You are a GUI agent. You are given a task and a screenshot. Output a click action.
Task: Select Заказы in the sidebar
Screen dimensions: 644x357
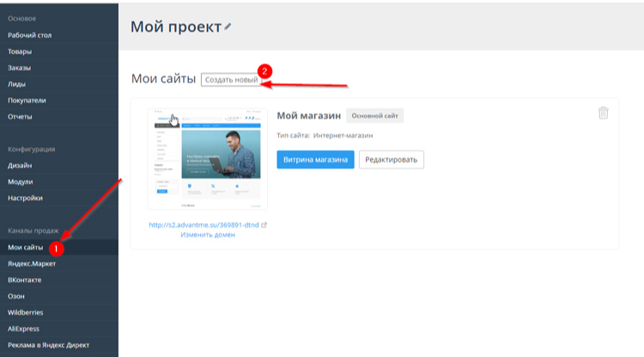[x=20, y=67]
